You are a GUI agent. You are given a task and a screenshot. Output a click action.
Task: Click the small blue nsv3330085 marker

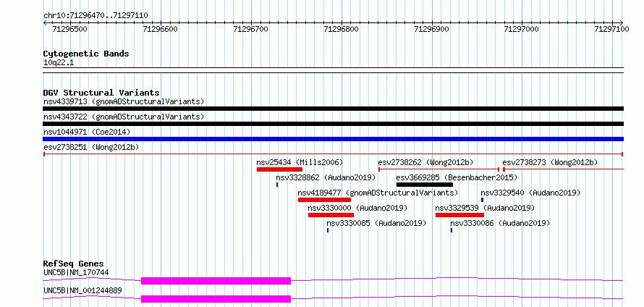tap(328, 230)
